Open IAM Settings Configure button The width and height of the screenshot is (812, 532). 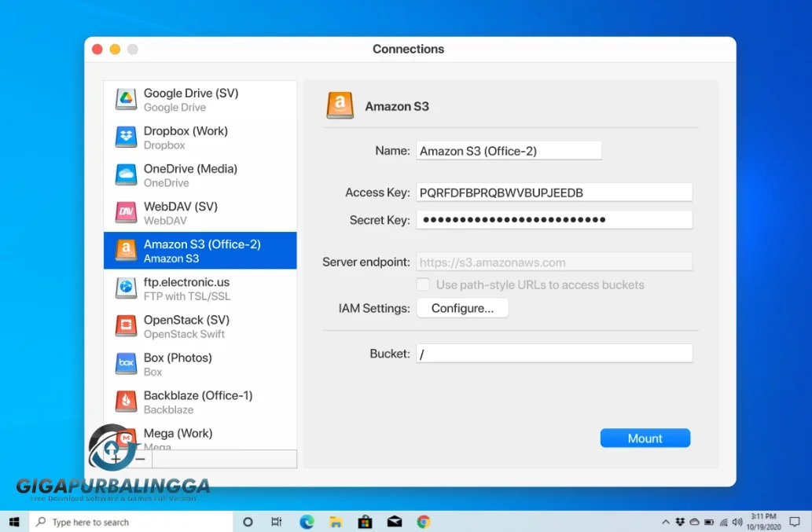click(462, 308)
